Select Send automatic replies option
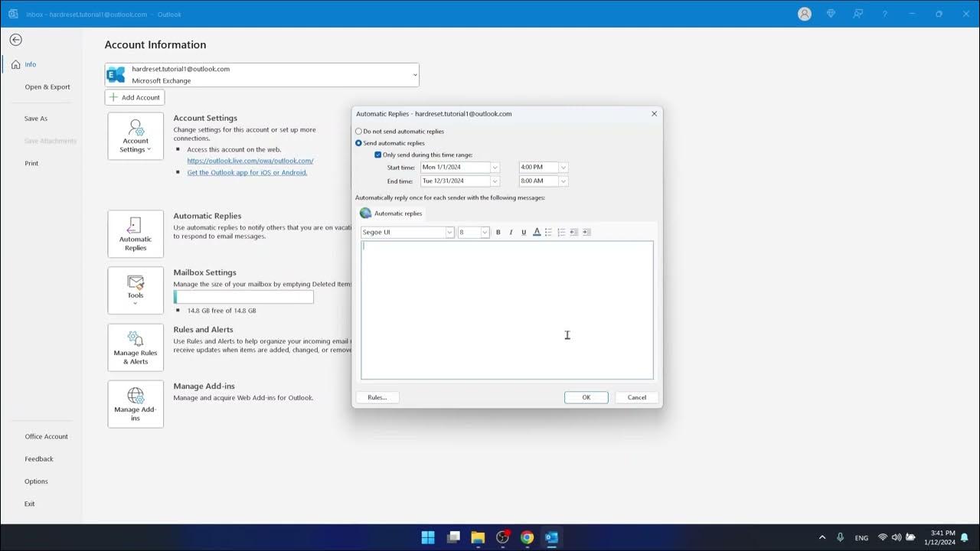 pos(358,143)
